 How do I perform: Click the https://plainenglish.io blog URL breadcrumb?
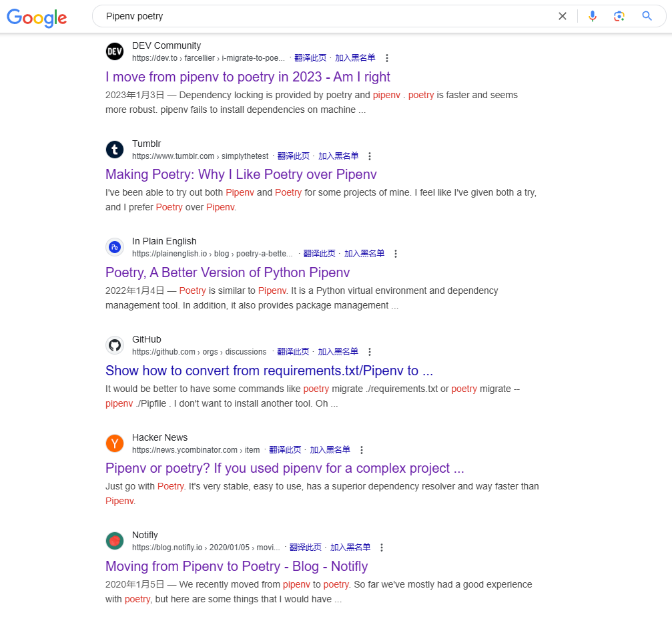[x=212, y=254]
